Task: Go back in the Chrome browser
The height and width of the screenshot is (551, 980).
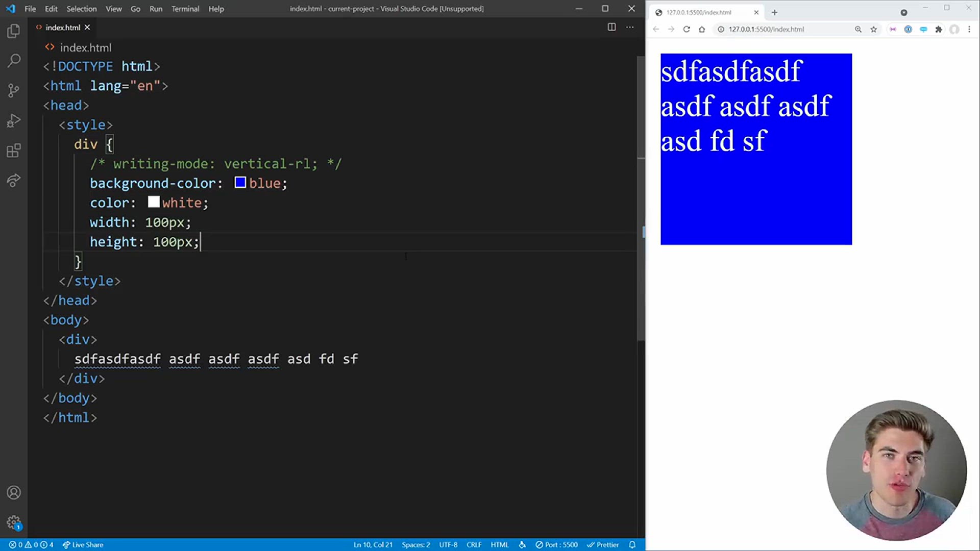Action: (x=656, y=29)
